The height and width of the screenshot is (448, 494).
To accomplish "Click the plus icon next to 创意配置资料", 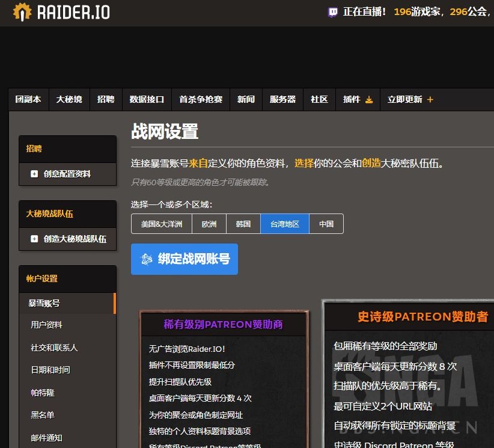I will pyautogui.click(x=34, y=174).
